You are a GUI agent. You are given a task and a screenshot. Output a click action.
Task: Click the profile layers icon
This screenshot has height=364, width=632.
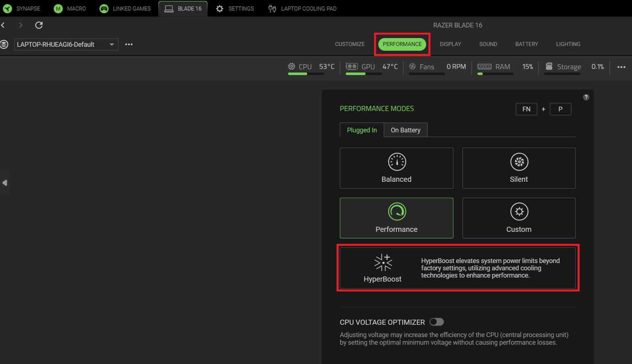click(4, 44)
